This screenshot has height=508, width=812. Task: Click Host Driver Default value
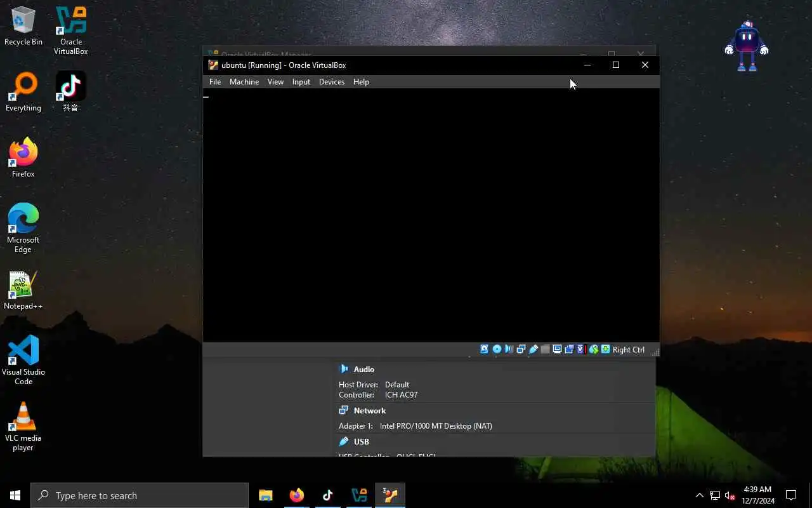point(397,385)
